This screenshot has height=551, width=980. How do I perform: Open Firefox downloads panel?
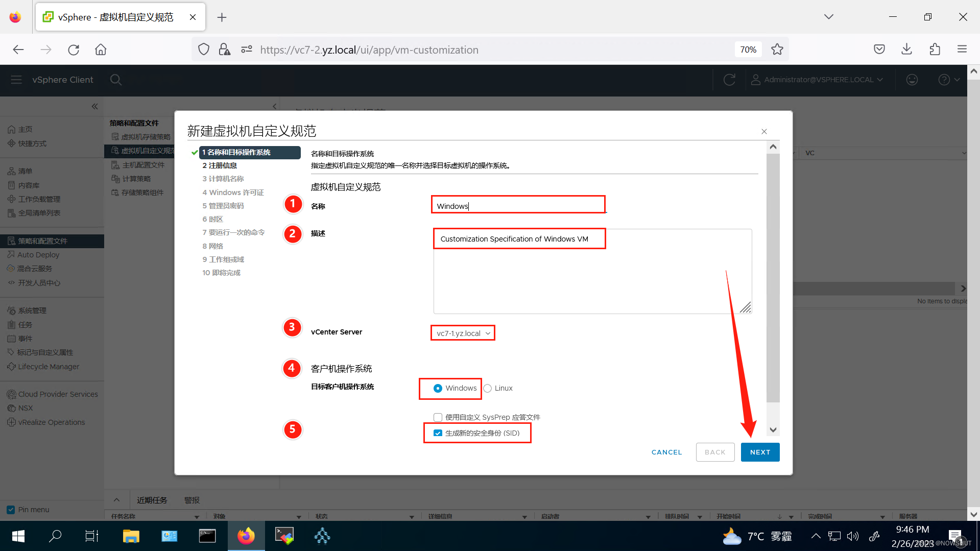907,50
